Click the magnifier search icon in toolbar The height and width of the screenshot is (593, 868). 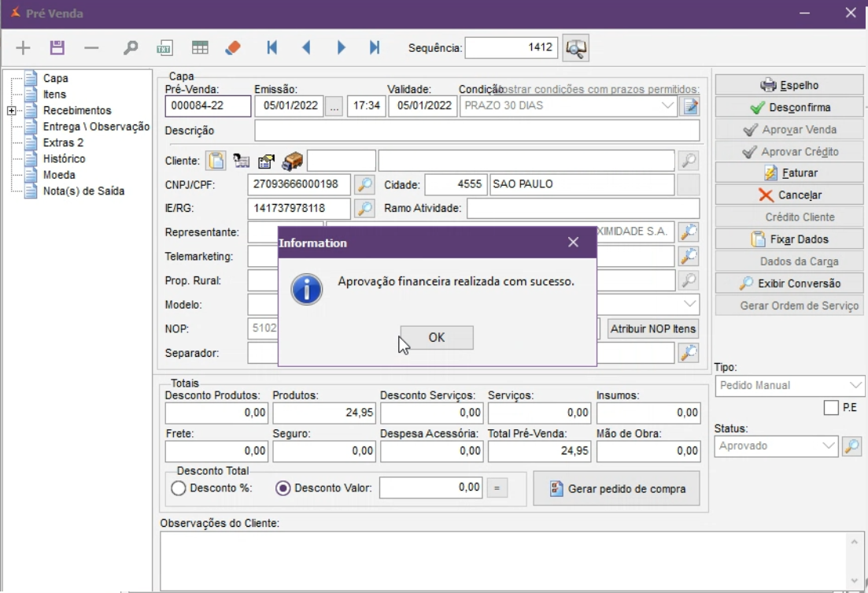pyautogui.click(x=131, y=48)
